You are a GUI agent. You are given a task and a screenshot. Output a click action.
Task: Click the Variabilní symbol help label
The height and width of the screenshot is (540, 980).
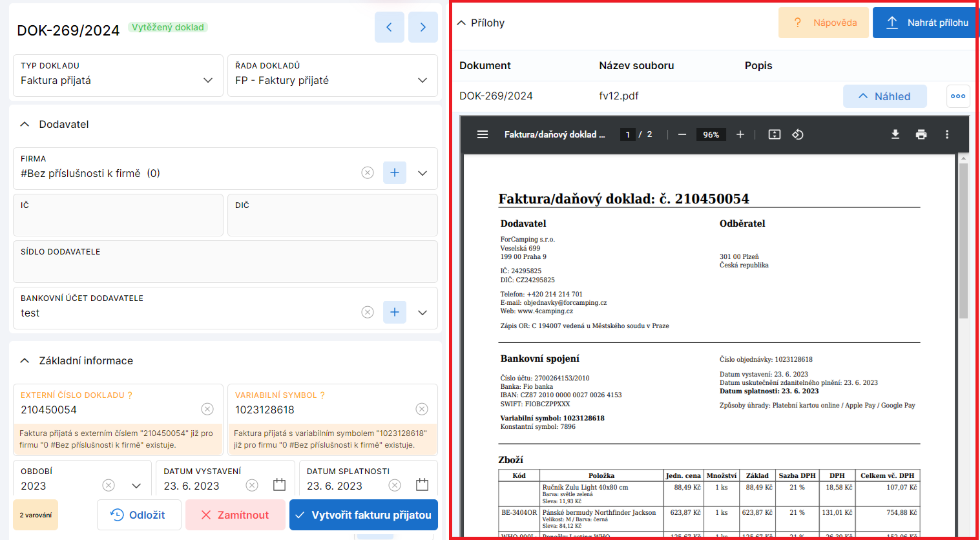pyautogui.click(x=280, y=395)
